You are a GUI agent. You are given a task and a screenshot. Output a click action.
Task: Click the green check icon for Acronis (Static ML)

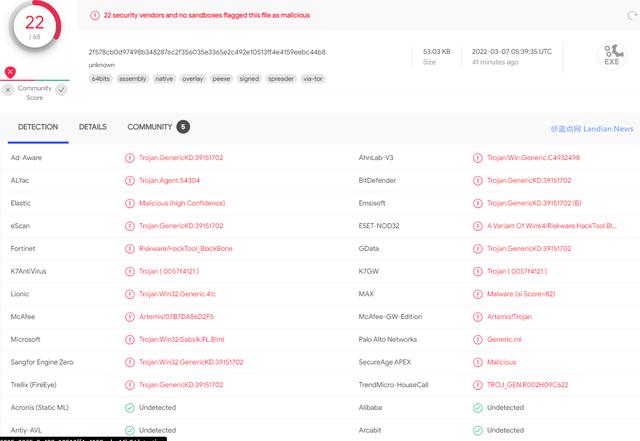129,408
